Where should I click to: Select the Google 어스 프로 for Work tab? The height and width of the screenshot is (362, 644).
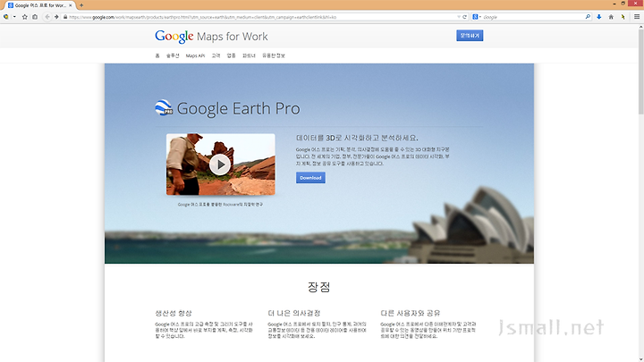click(x=39, y=5)
